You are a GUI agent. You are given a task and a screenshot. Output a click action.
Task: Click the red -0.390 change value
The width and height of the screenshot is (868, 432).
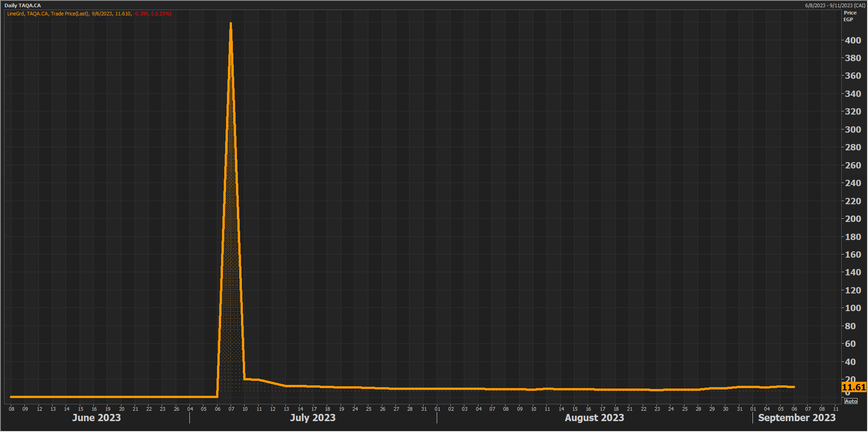pos(141,14)
